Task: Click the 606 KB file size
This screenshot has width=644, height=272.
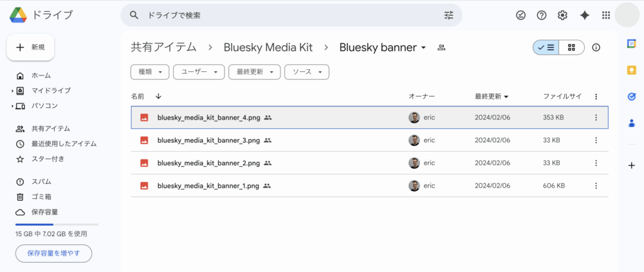Action: (554, 186)
